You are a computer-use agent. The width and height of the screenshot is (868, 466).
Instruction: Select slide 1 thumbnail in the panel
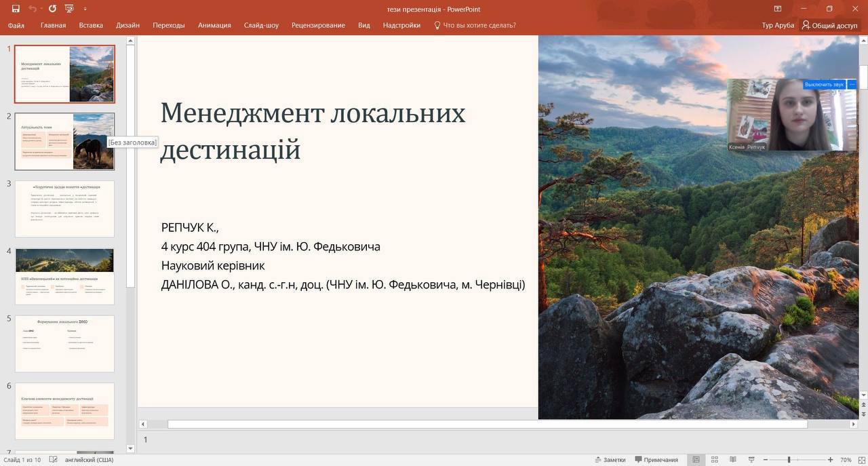point(64,74)
